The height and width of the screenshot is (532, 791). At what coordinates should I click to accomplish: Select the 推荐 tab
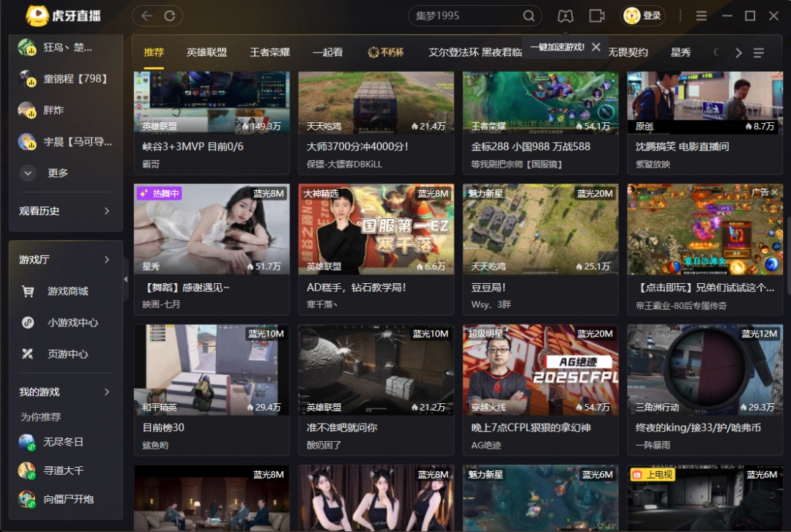(x=154, y=53)
